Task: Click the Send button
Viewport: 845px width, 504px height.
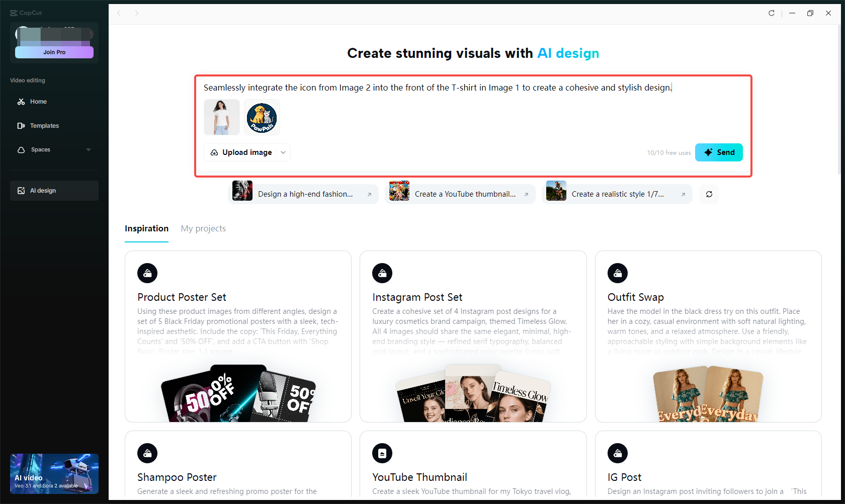Action: (x=719, y=152)
